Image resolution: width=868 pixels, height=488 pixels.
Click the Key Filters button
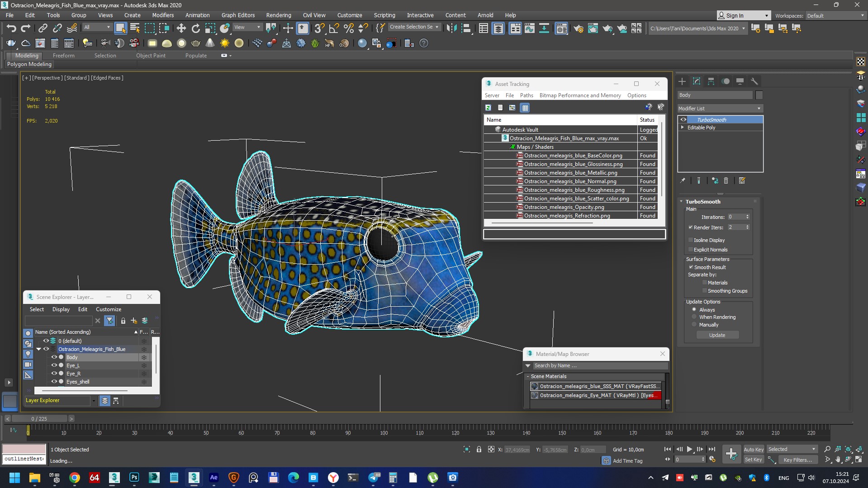797,460
